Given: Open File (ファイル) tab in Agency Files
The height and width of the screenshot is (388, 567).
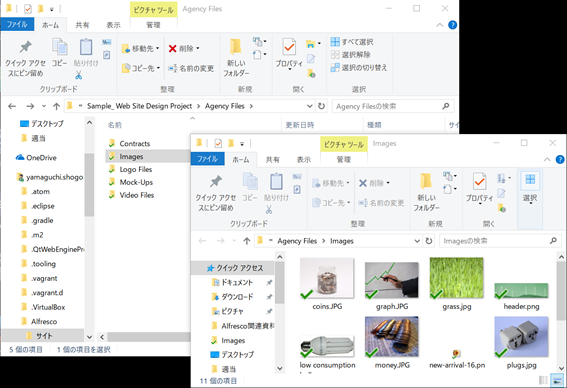Looking at the screenshot, I should pyautogui.click(x=17, y=25).
